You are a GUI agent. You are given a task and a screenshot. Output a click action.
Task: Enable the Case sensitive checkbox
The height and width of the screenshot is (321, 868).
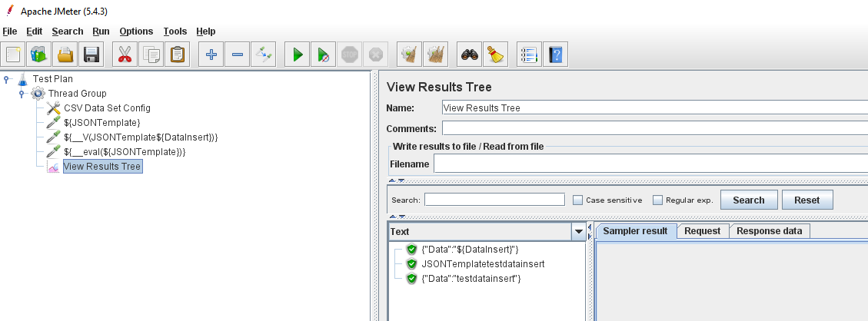[x=577, y=200]
